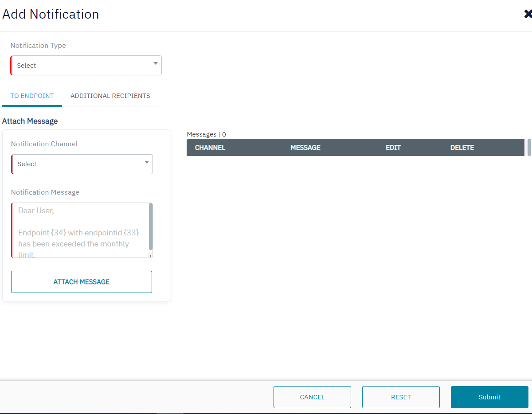The height and width of the screenshot is (414, 532).
Task: Select the EDIT column header
Action: coord(393,148)
